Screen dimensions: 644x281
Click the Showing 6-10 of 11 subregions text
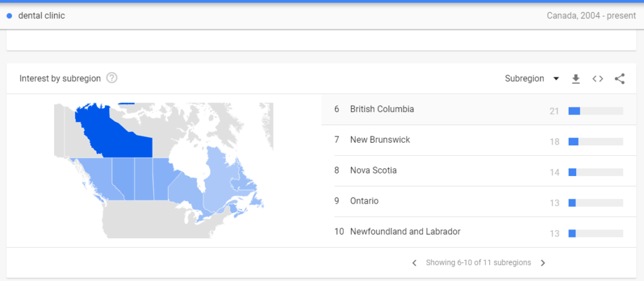pyautogui.click(x=478, y=263)
